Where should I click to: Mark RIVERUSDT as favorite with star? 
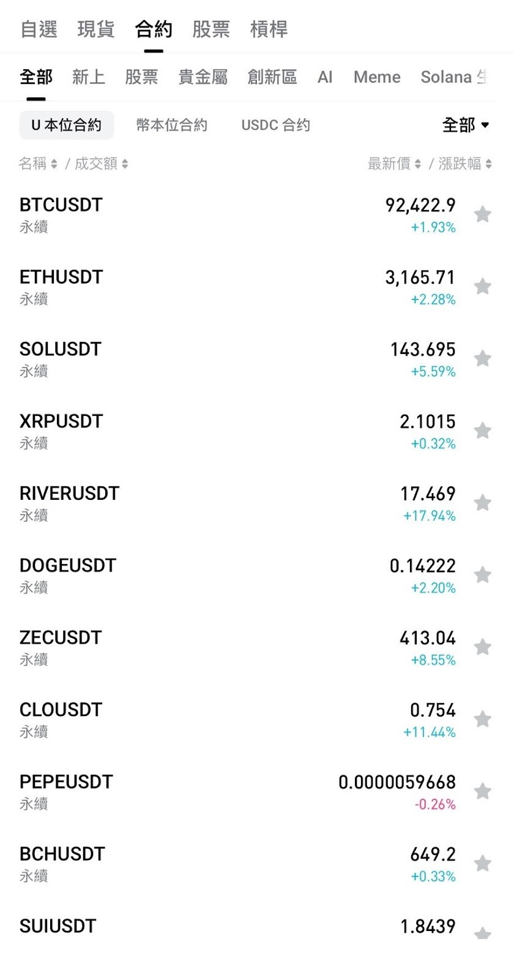pos(483,503)
